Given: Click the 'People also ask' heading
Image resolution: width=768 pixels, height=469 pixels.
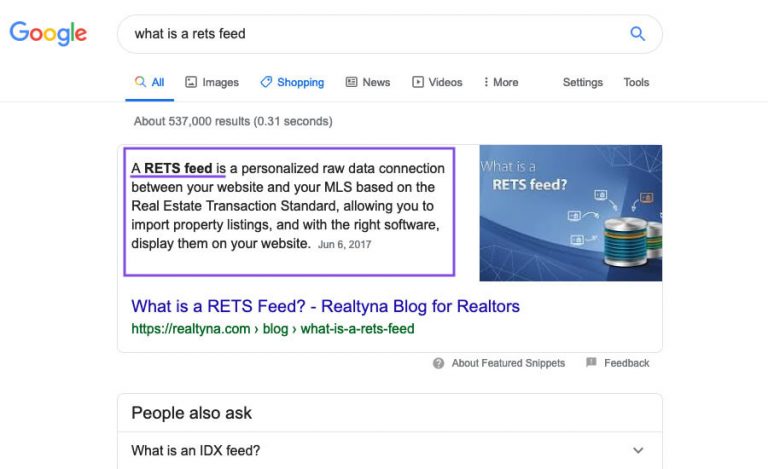Looking at the screenshot, I should coord(192,413).
